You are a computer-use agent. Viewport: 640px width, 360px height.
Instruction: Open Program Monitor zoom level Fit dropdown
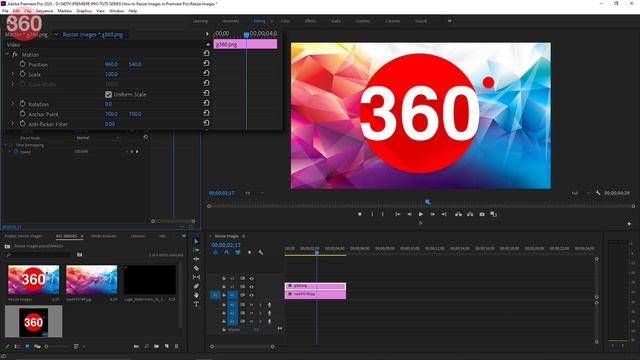(x=254, y=193)
